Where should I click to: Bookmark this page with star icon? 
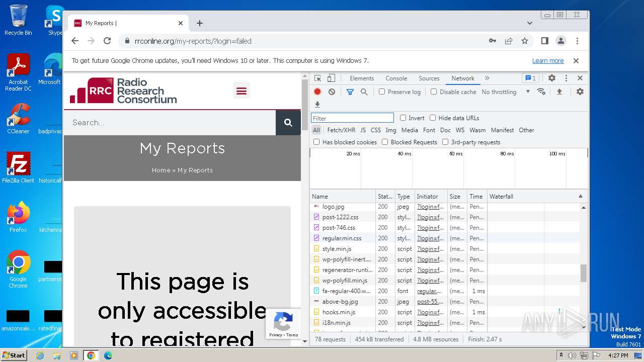click(x=525, y=41)
